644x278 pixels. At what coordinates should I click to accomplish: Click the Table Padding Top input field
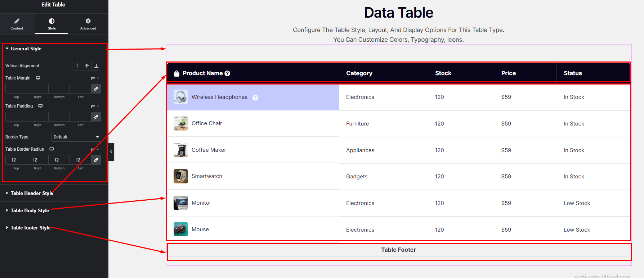point(16,117)
